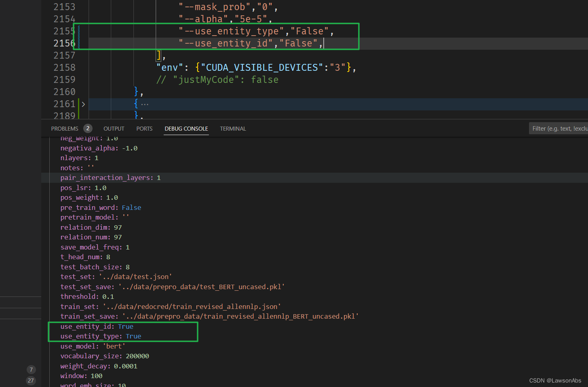
Task: Click the window: 100 console line
Action: click(81, 376)
